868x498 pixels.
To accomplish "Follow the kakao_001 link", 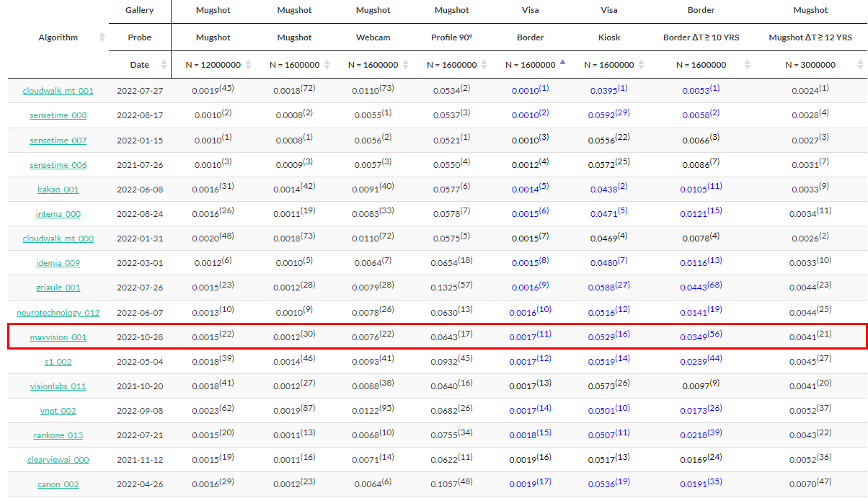I will [58, 190].
